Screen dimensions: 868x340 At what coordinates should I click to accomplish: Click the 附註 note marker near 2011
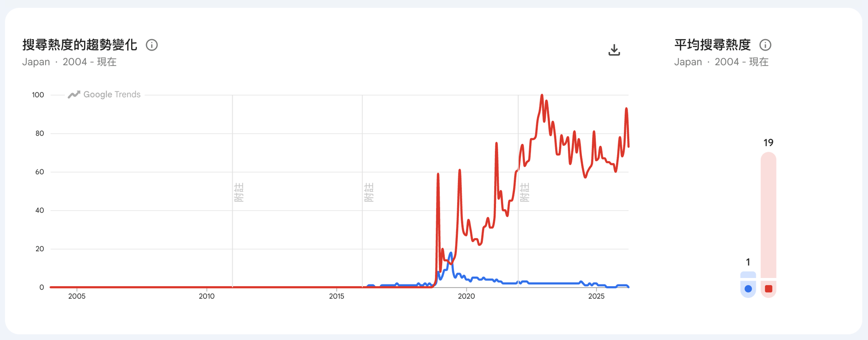pyautogui.click(x=239, y=192)
